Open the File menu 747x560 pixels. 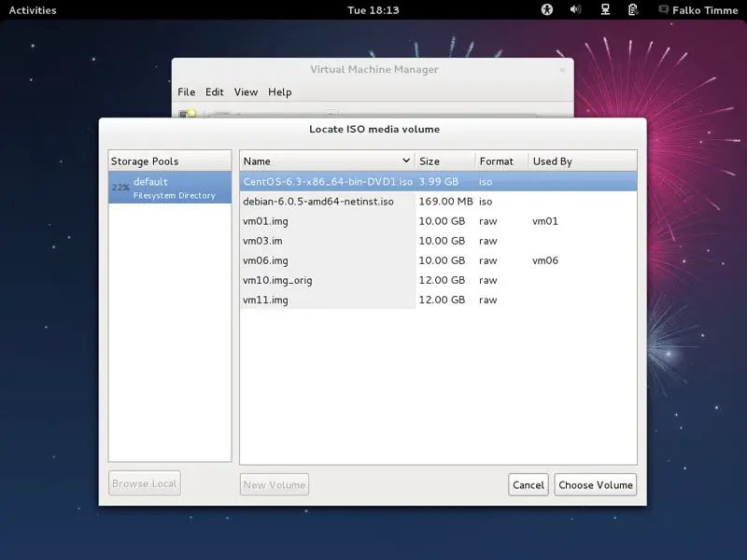pos(187,92)
